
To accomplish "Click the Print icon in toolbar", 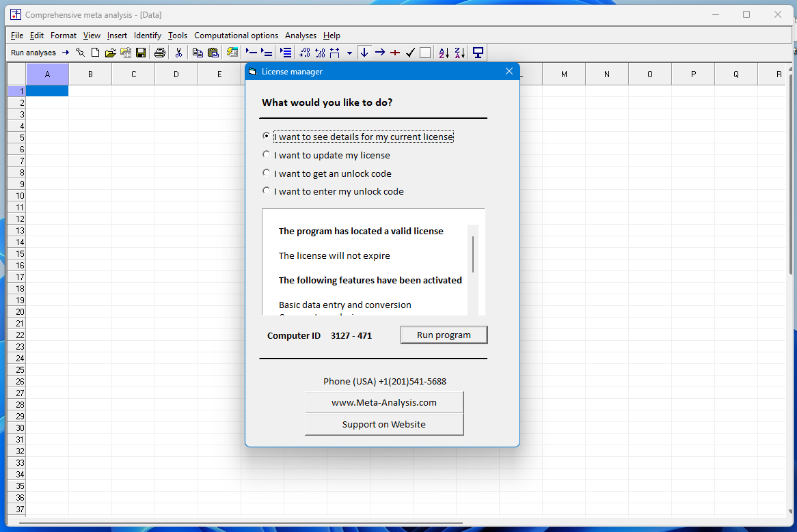I will (159, 53).
